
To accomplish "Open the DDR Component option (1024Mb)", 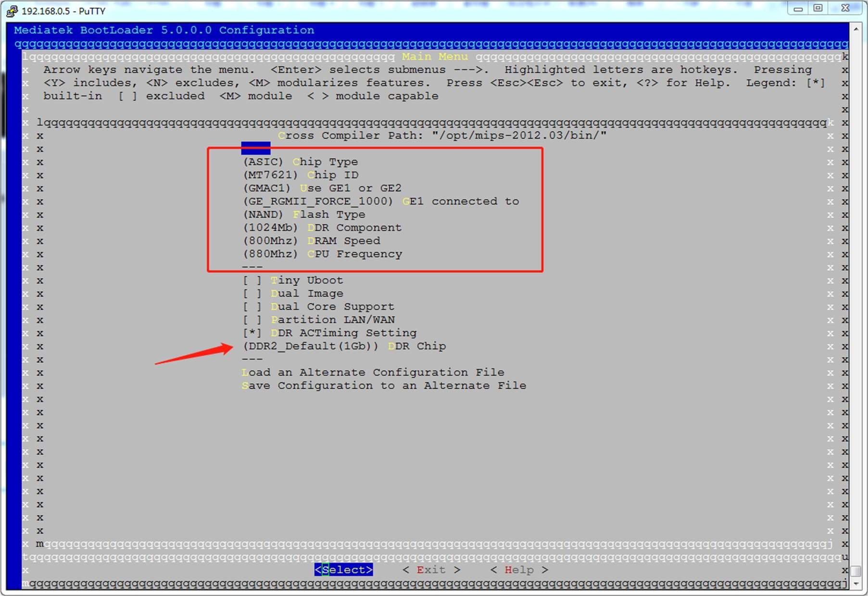I will tap(322, 228).
